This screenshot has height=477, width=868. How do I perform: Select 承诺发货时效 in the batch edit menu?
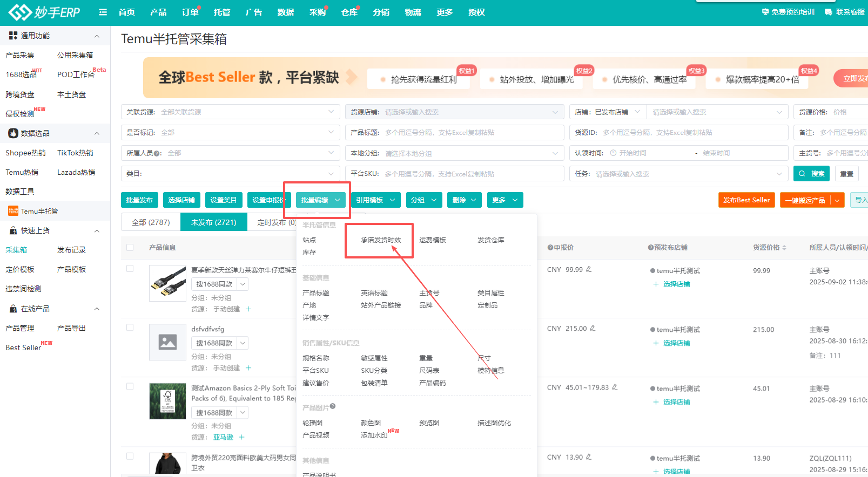tap(381, 240)
